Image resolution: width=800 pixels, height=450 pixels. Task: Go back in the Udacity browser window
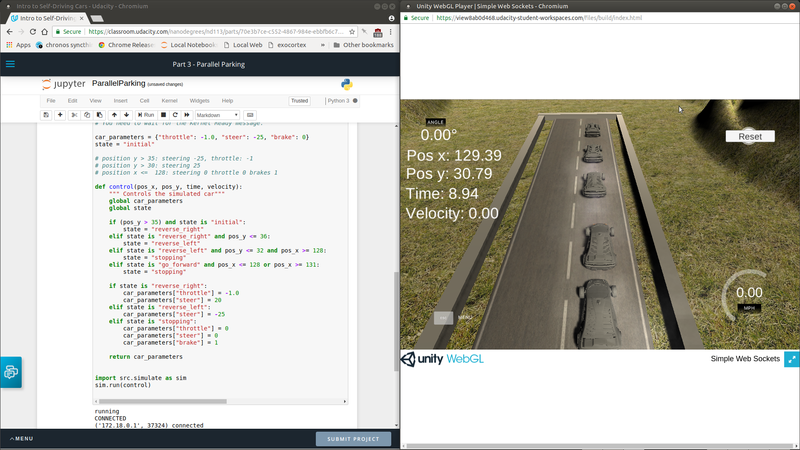click(10, 32)
